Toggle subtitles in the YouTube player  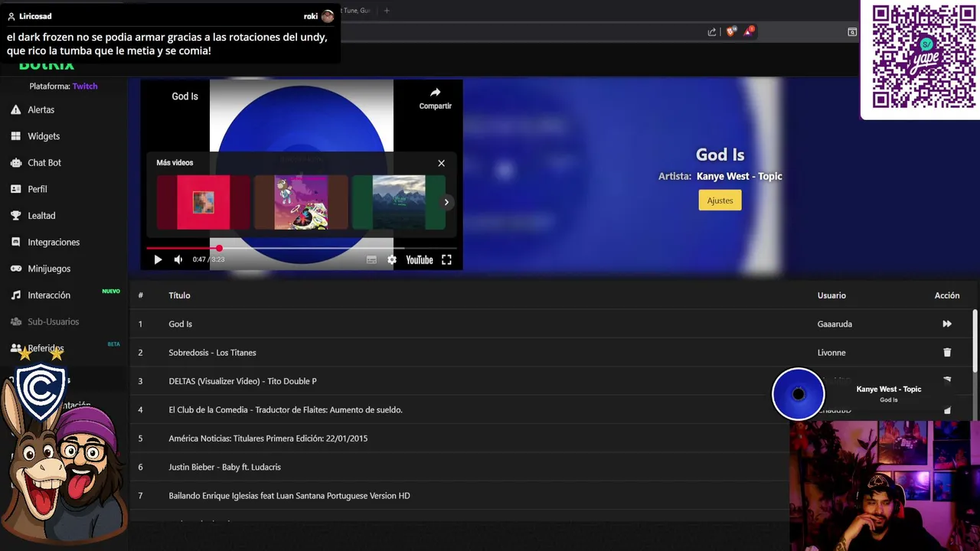coord(371,260)
